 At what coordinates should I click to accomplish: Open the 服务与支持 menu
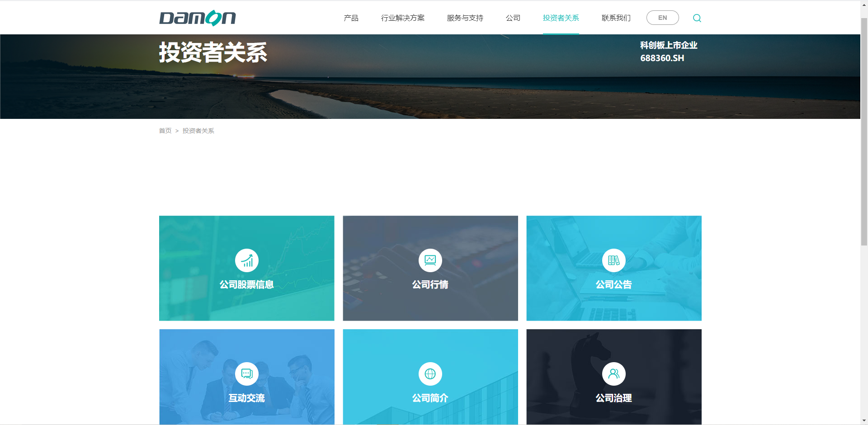tap(465, 18)
